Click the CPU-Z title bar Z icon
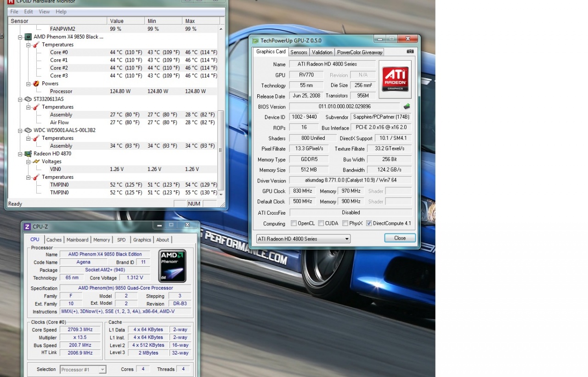Viewport: 588px width, 377px height. (27, 226)
